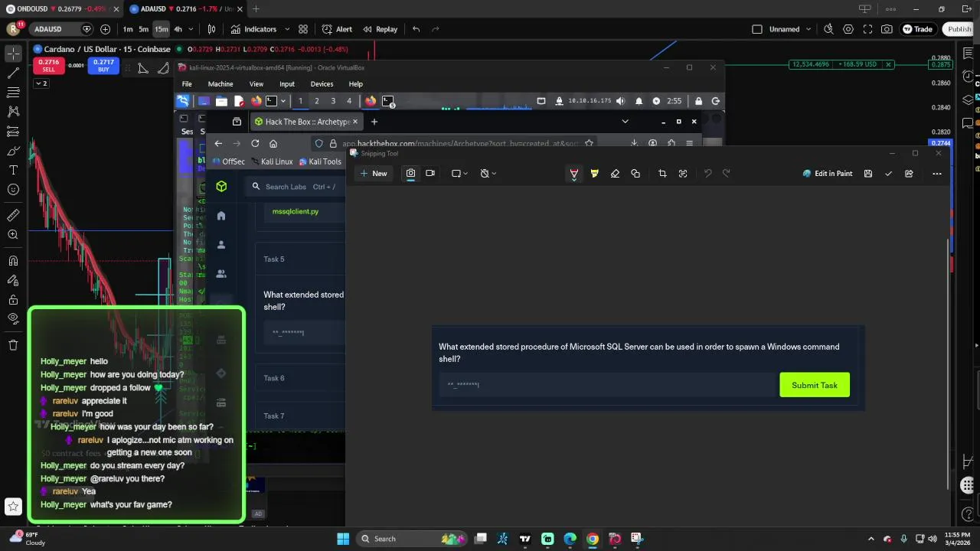Open Snipping Tool See more menu
The height and width of the screenshot is (551, 980).
tap(937, 174)
